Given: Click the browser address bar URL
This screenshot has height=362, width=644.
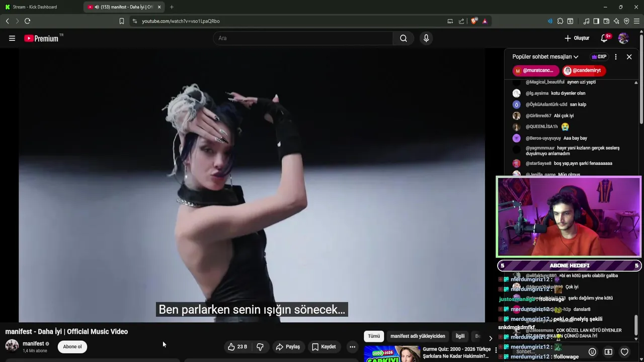Looking at the screenshot, I should (181, 21).
